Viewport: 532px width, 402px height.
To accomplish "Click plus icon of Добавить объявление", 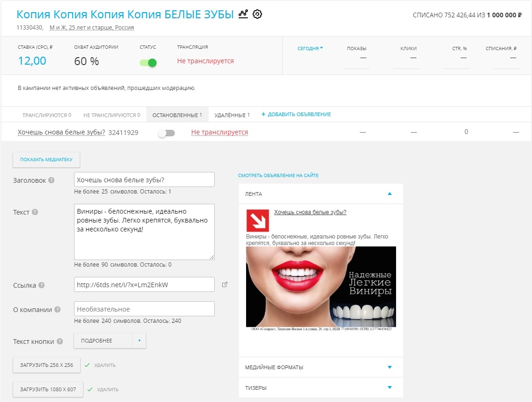I will pyautogui.click(x=263, y=114).
